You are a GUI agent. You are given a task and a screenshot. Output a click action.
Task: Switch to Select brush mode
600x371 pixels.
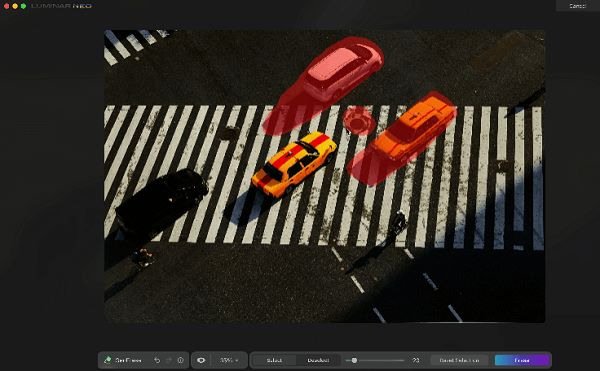(274, 360)
